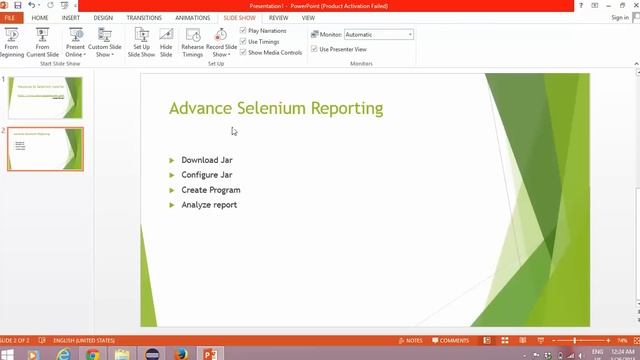Click spell check icon in status bar
Viewport: 640px width, 360px height.
42,340
